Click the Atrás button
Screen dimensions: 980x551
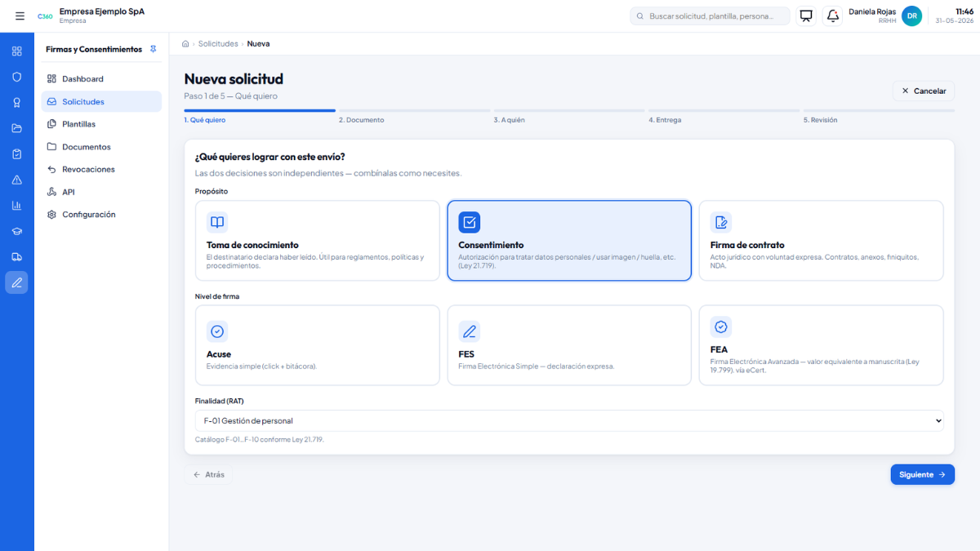click(x=208, y=474)
